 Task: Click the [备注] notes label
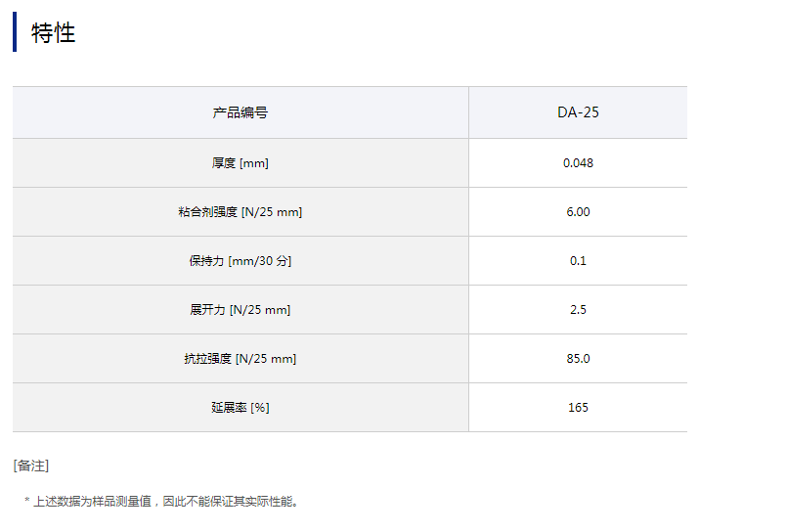click(x=30, y=465)
